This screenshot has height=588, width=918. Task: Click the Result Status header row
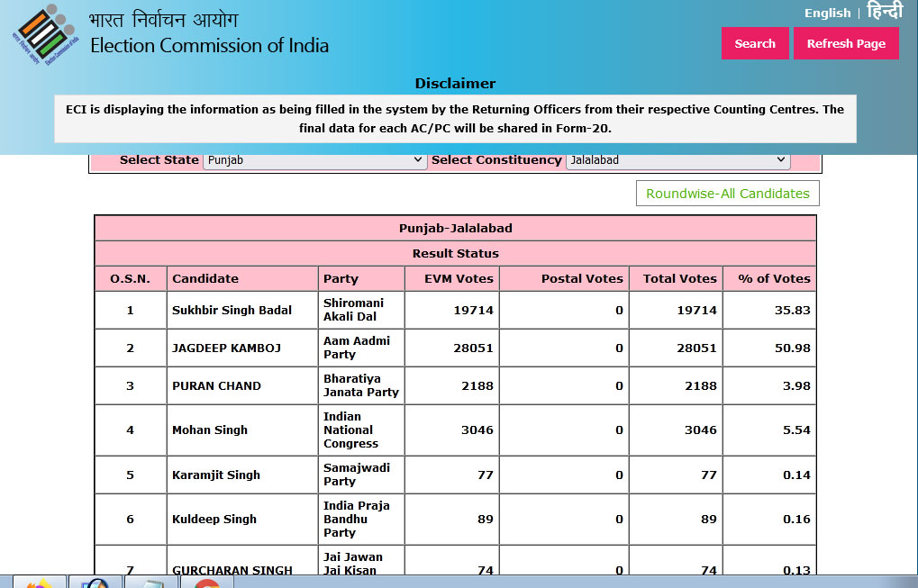tap(456, 253)
